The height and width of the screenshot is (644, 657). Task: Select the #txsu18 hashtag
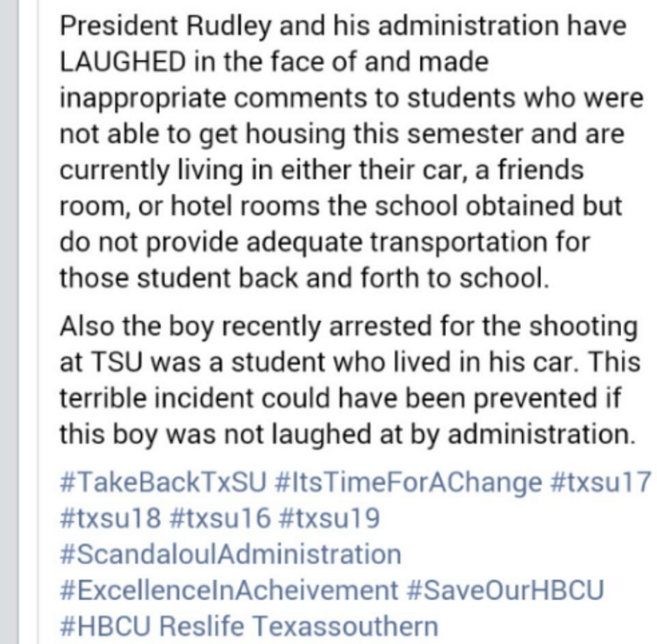(108, 518)
